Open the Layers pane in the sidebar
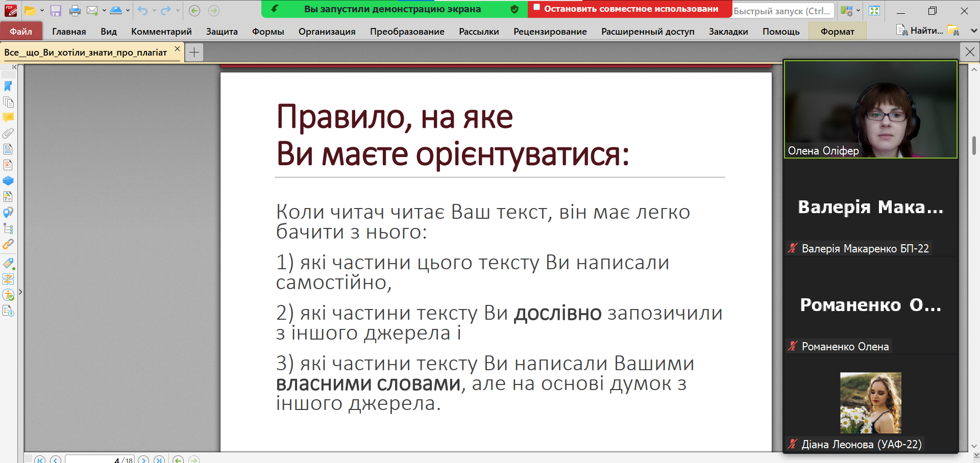 [8, 181]
